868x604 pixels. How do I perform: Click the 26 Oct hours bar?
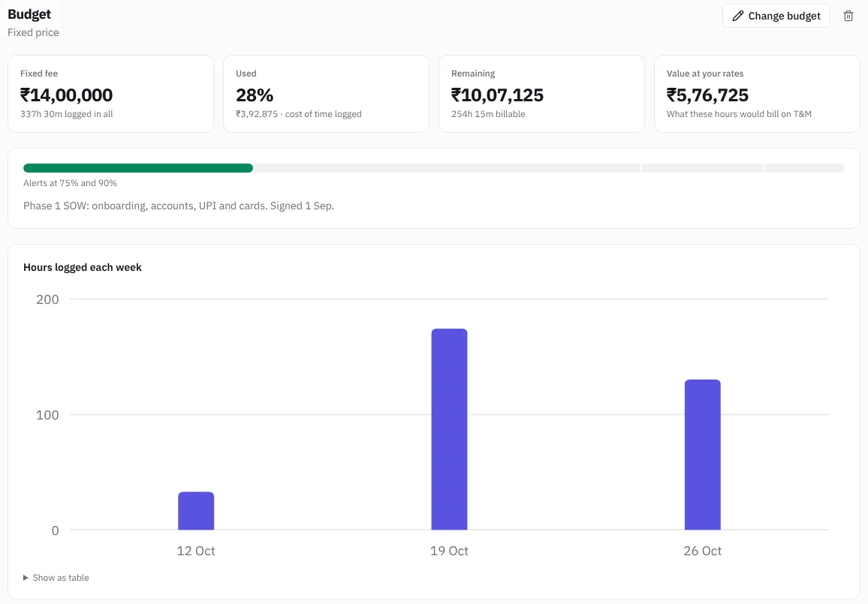[703, 455]
